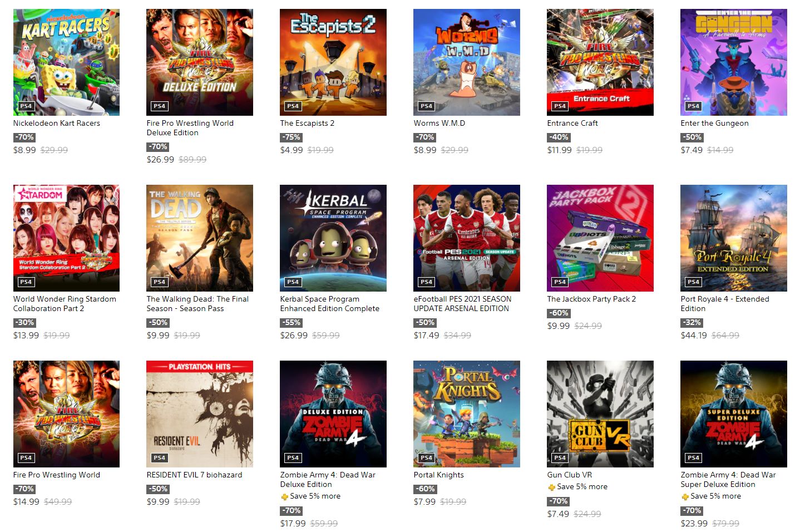Select the Portal Knights cover art
This screenshot has width=805, height=532.
(467, 414)
